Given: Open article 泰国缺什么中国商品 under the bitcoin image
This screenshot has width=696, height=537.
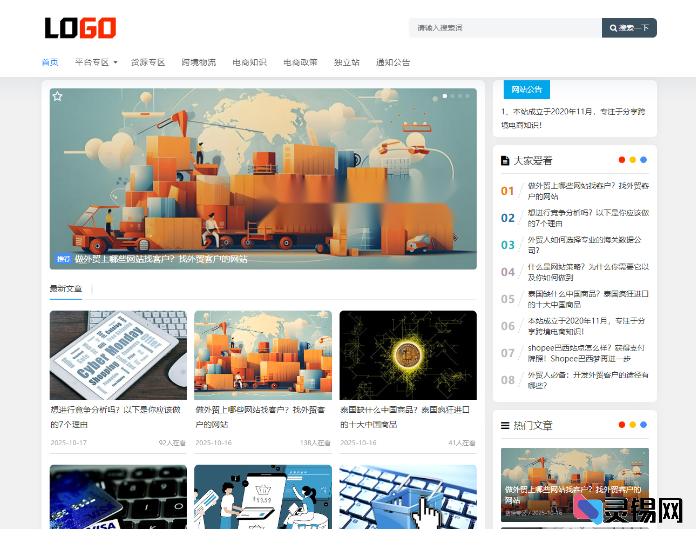Looking at the screenshot, I should pyautogui.click(x=405, y=417).
